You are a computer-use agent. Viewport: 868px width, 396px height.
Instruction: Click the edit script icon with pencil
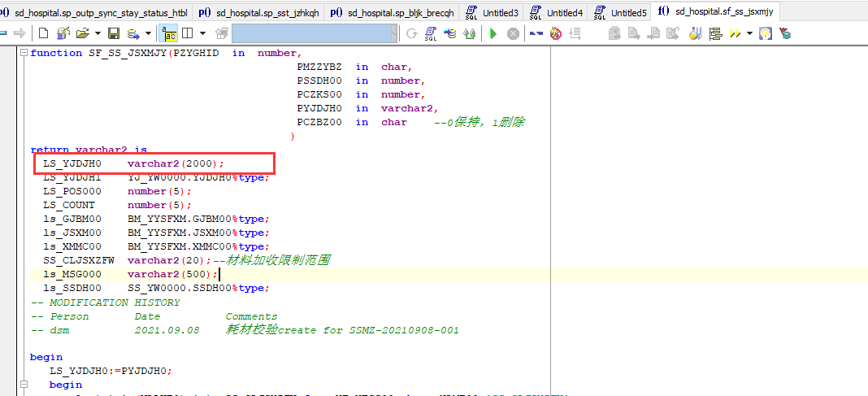coord(63,34)
